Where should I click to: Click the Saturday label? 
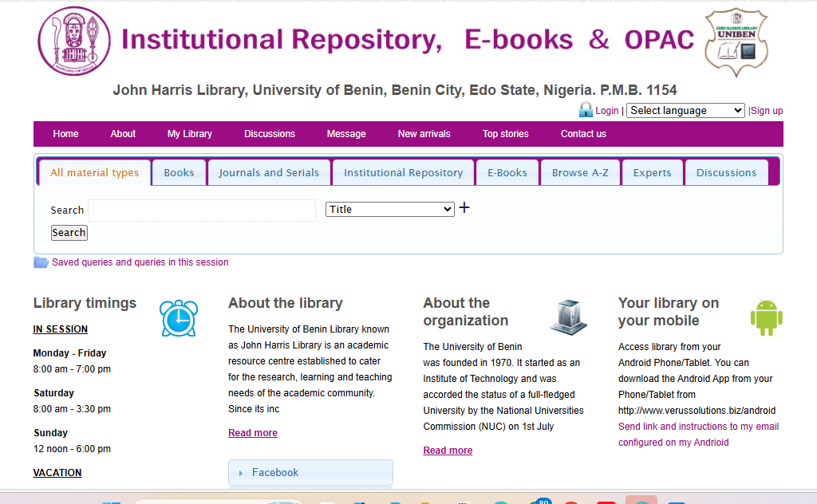53,393
